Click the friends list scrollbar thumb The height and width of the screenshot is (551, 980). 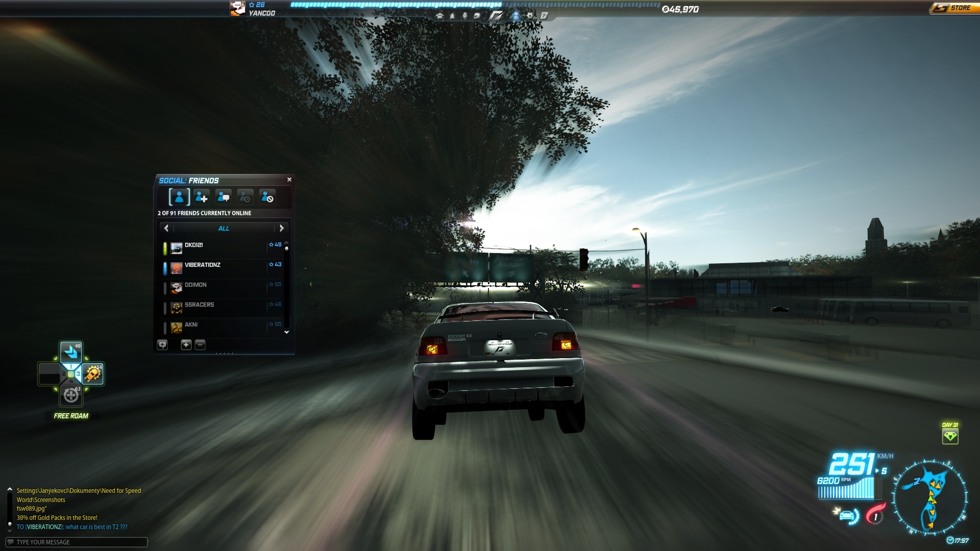tap(287, 248)
